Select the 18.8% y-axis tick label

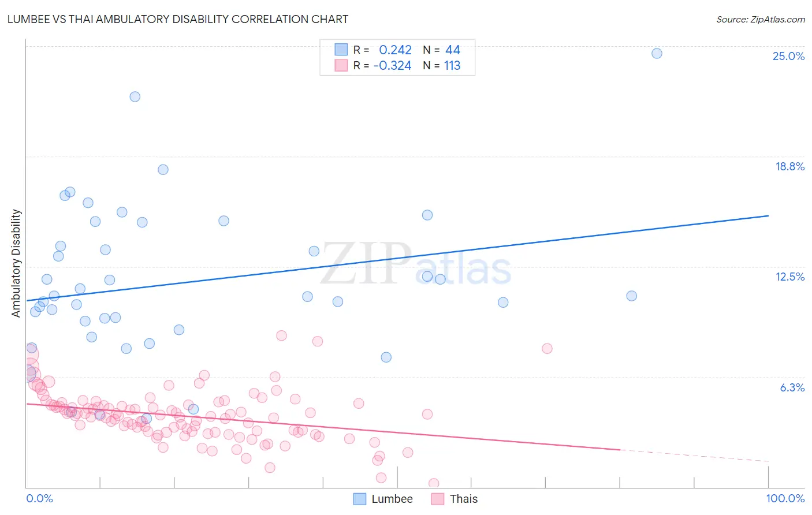click(x=789, y=166)
